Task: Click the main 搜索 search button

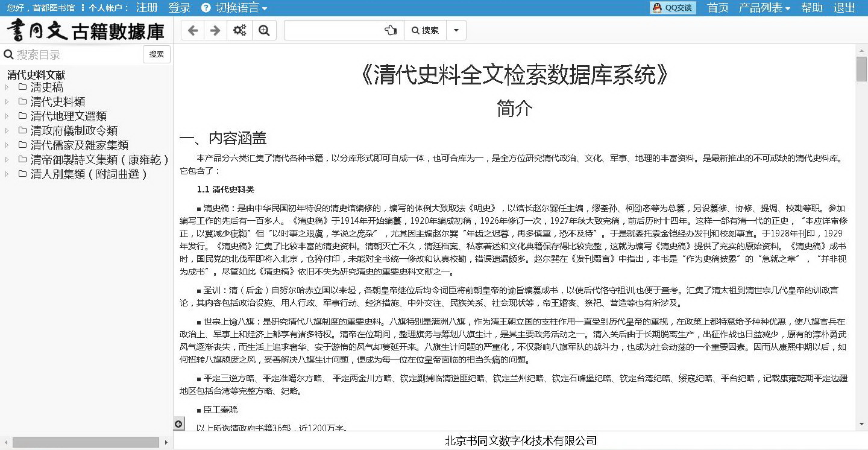Action: [425, 30]
